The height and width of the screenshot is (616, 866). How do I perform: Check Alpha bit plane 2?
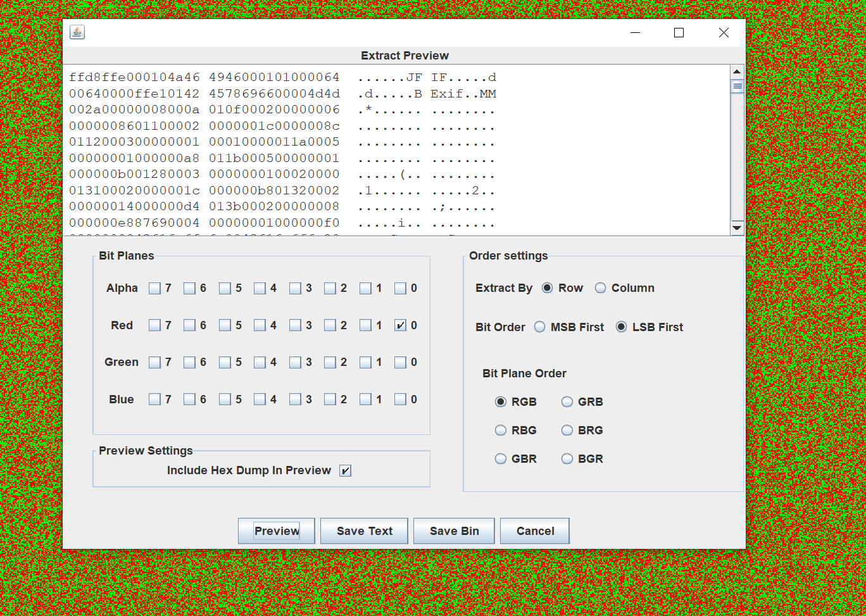point(330,289)
